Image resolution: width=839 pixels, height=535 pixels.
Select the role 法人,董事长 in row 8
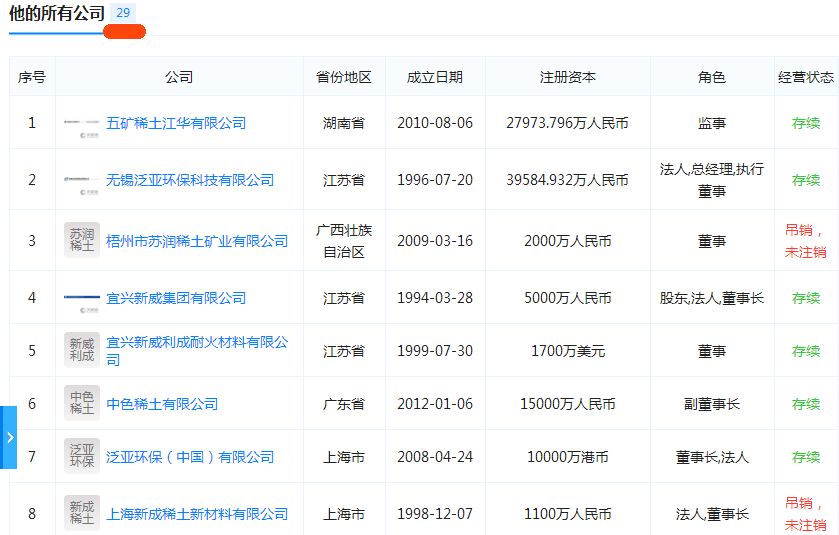[712, 514]
